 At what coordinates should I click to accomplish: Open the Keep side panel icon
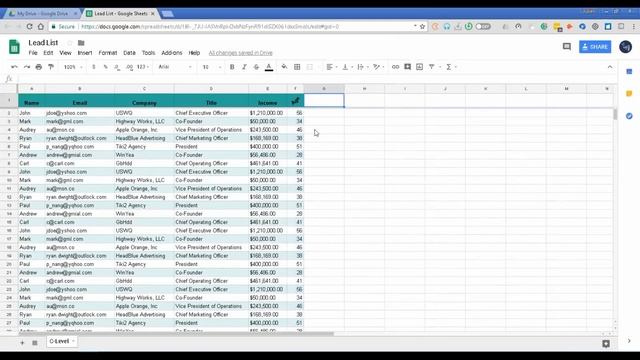[629, 94]
